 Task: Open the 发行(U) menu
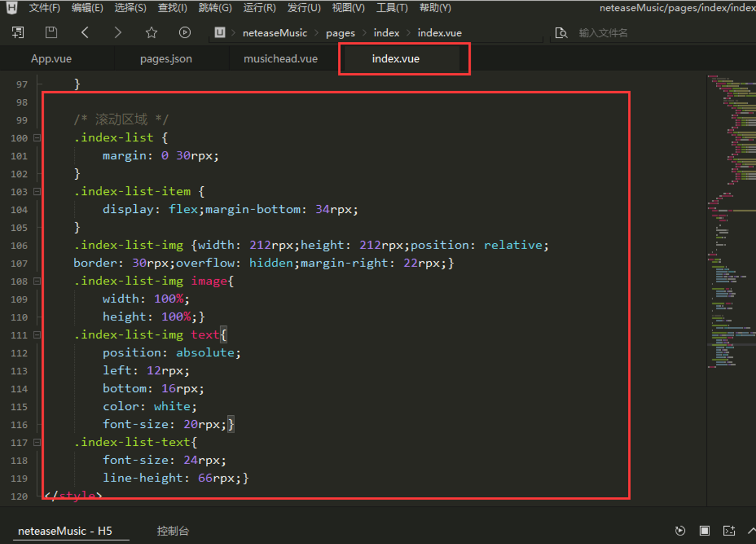[x=304, y=8]
